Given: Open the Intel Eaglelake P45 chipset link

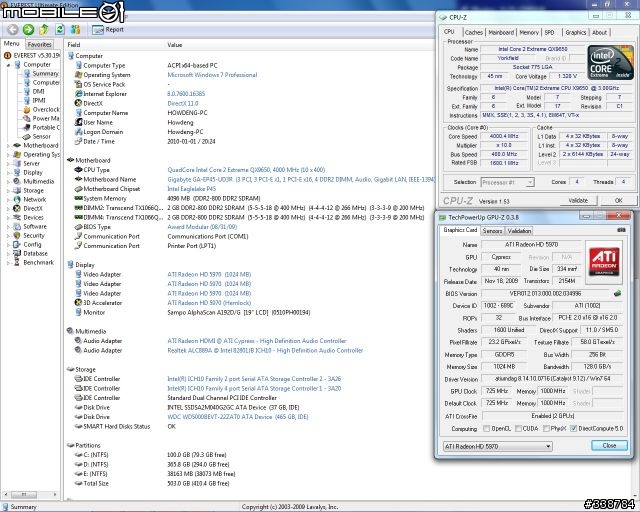Looking at the screenshot, I should (192, 189).
